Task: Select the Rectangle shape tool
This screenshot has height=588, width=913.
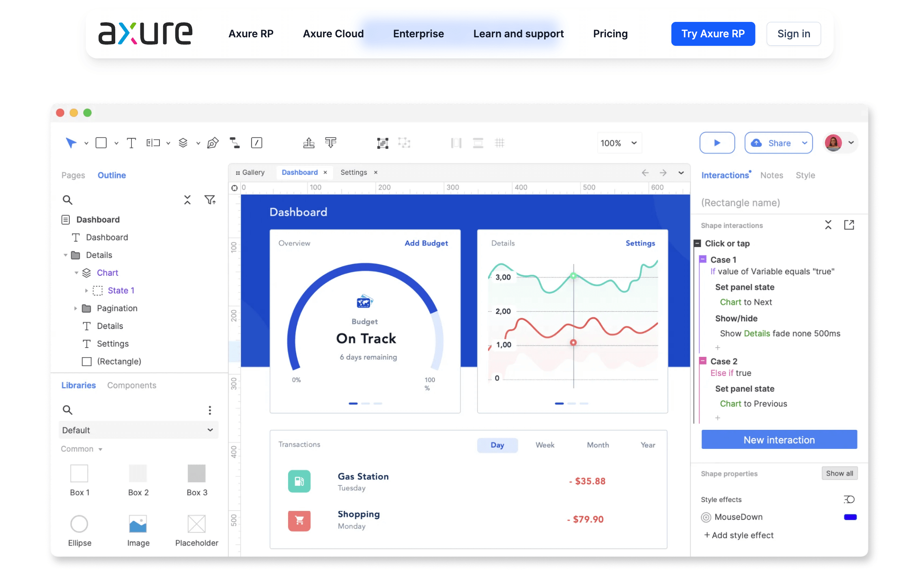Action: click(101, 143)
